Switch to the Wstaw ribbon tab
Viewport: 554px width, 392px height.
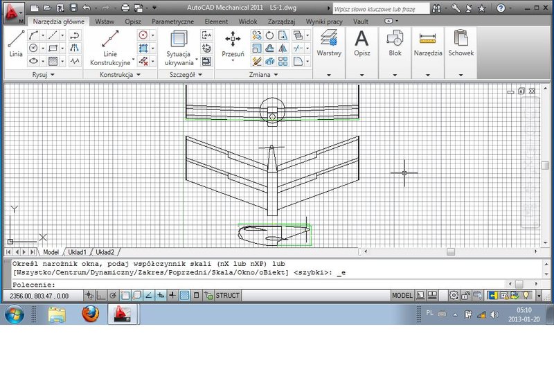click(105, 21)
